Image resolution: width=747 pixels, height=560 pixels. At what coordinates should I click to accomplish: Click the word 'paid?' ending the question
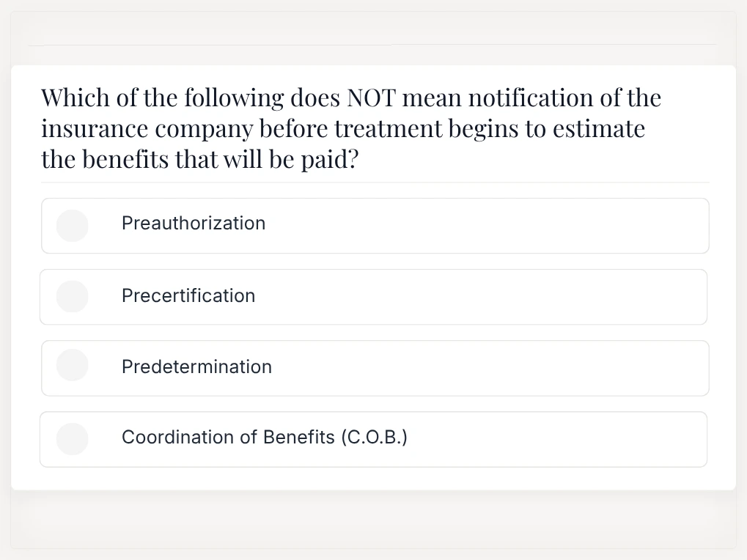330,160
